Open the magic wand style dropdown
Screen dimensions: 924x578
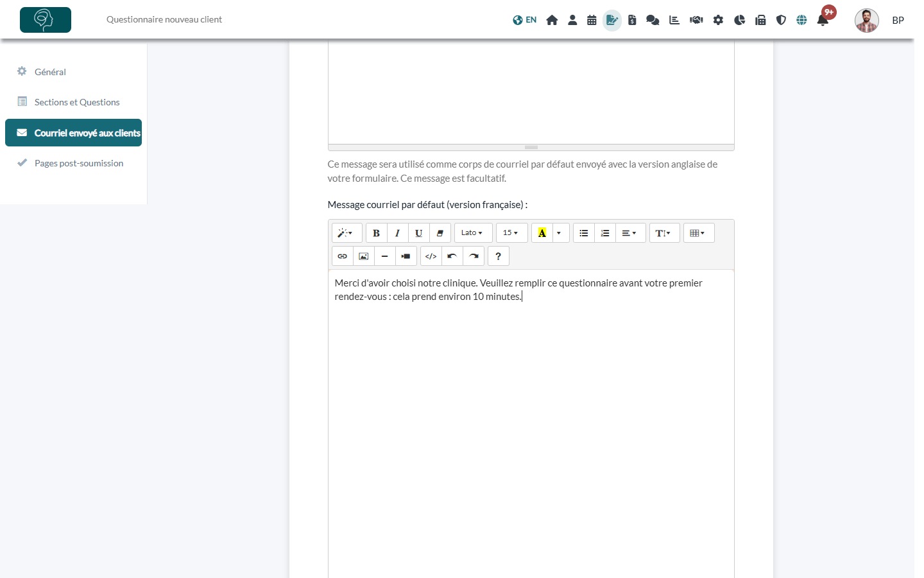coord(347,233)
